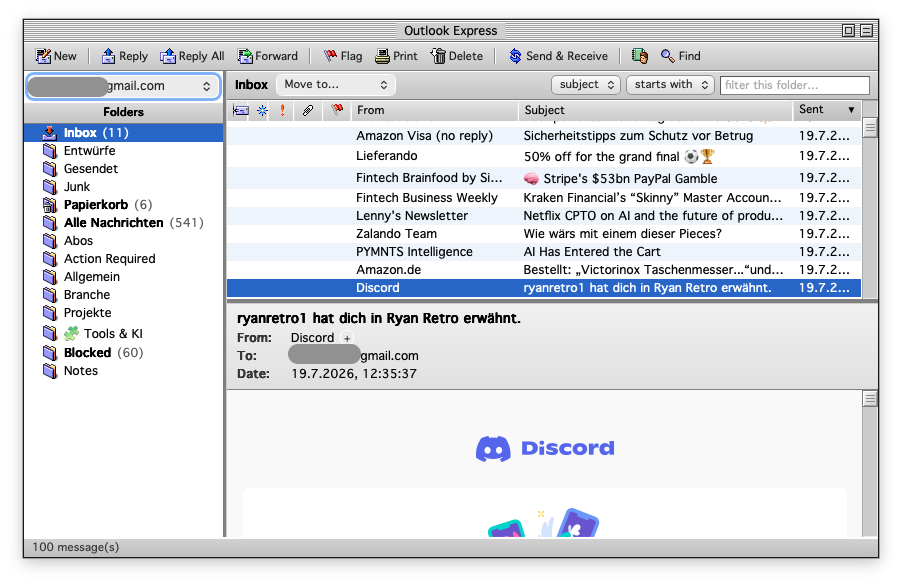Select the Fintech Business Weekly email

(x=544, y=198)
